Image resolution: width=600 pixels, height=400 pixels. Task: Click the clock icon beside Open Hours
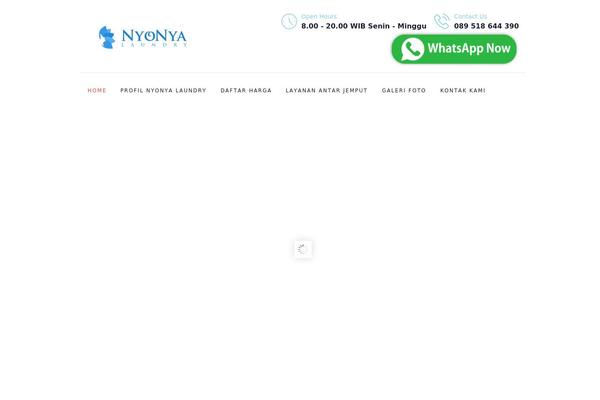pyautogui.click(x=289, y=21)
